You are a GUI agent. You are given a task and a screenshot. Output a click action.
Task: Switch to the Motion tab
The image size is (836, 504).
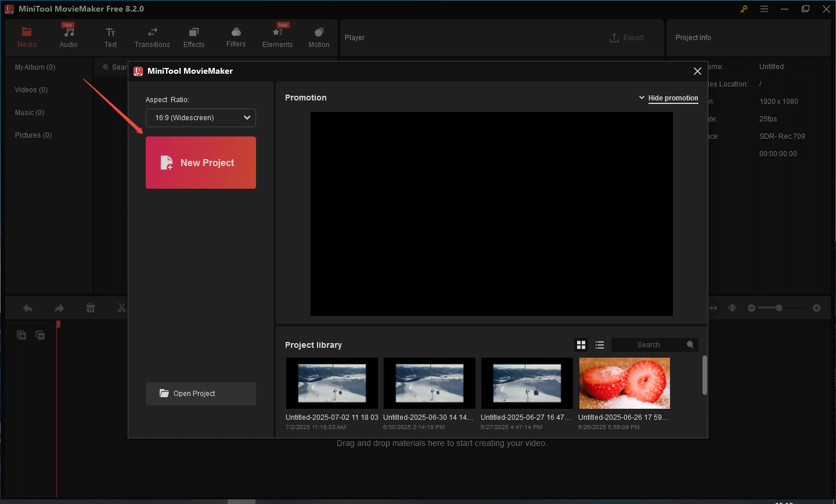(x=319, y=38)
